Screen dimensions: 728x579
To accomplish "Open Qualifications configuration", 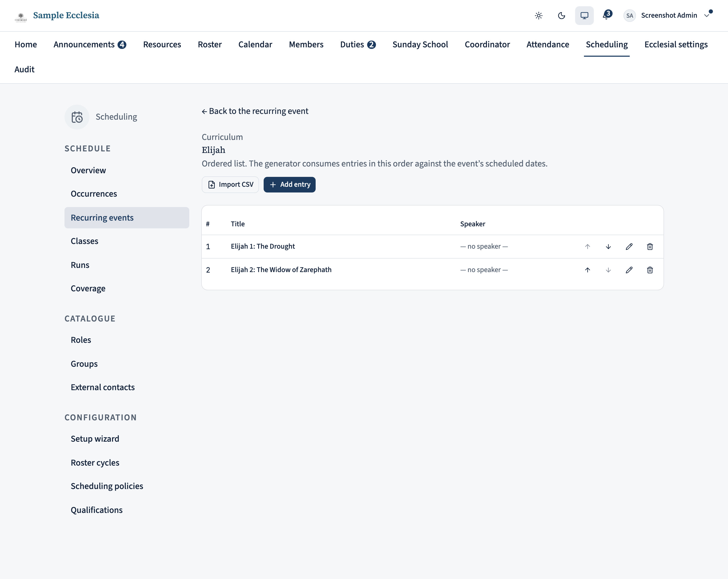I will (x=127, y=510).
